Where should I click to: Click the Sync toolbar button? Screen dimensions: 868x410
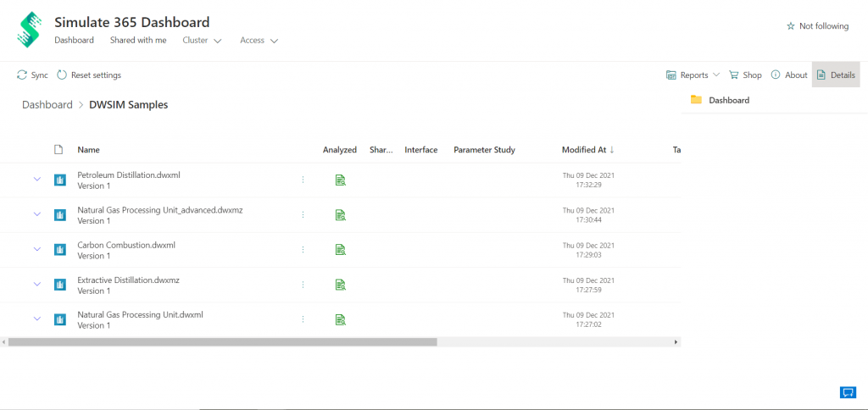tap(32, 75)
